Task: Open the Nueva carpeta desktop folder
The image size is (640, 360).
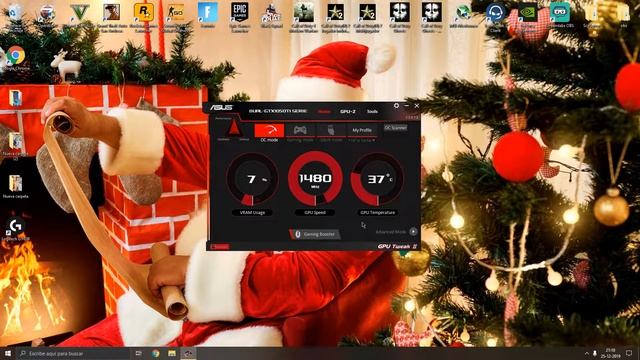Action: 16,187
